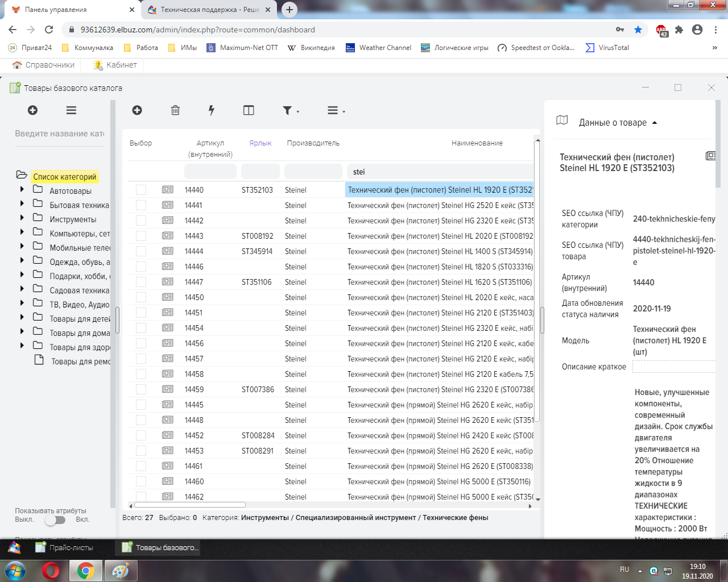Open Paint from the taskbar

coord(121,570)
